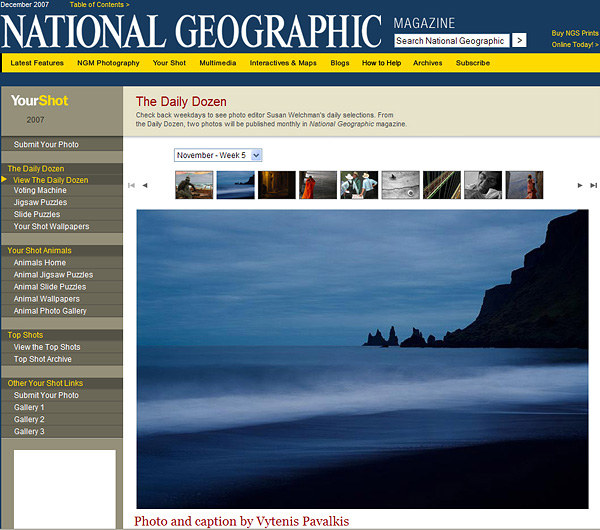
Task: Open the Top Shot Archive link
Action: (x=43, y=359)
